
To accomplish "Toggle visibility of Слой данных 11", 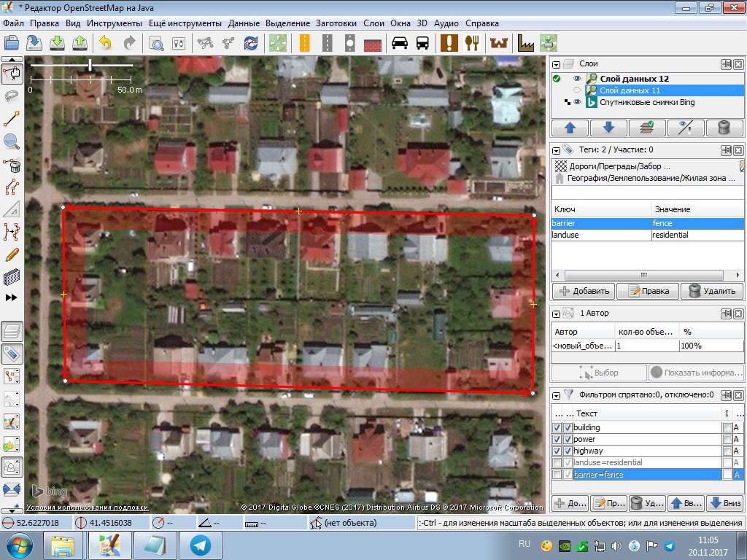I will click(577, 90).
